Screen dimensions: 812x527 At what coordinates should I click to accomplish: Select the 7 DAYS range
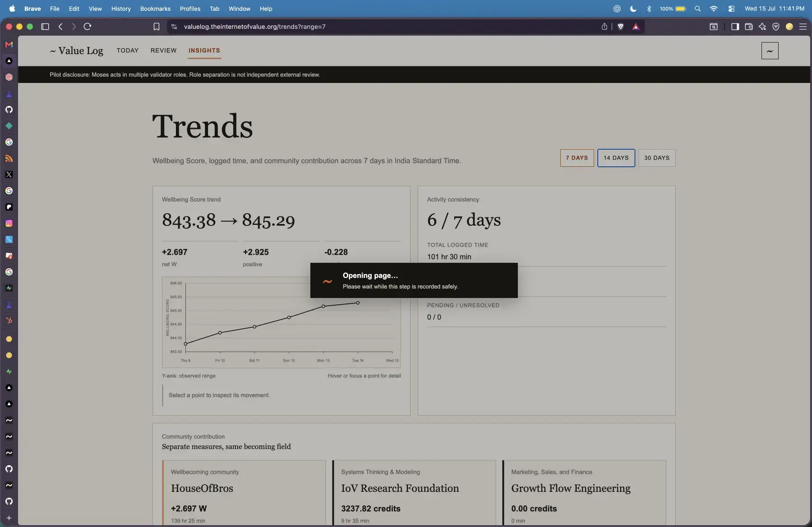pos(577,158)
